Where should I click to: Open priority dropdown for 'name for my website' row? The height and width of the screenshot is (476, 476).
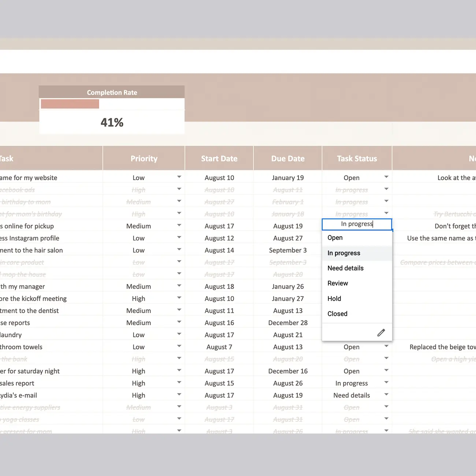179,177
